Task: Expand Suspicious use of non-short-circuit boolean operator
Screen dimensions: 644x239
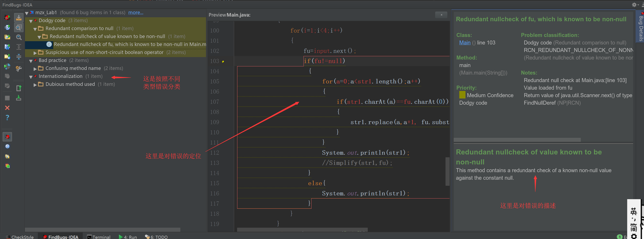Action: 35,53
